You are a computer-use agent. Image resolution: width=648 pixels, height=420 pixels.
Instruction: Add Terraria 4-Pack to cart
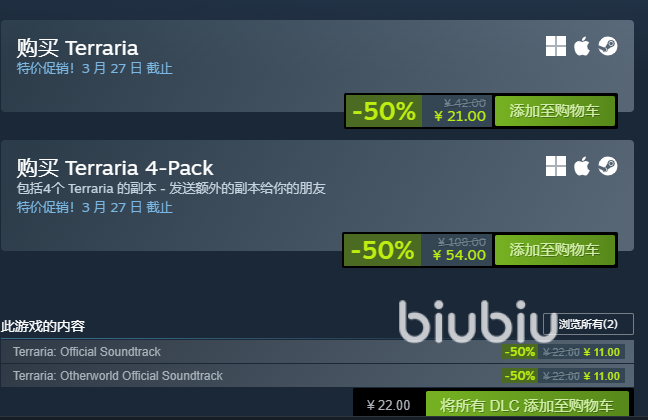[x=555, y=250]
